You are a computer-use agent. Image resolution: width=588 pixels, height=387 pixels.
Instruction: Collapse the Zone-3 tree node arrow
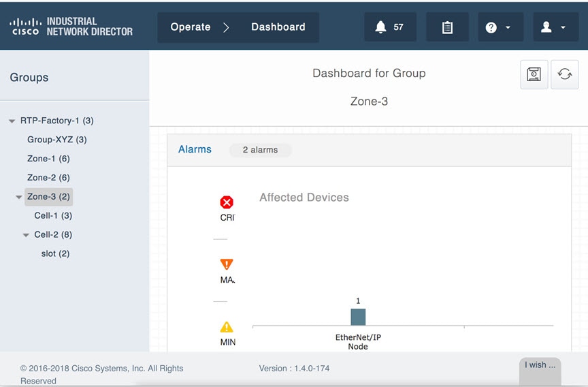coord(19,197)
